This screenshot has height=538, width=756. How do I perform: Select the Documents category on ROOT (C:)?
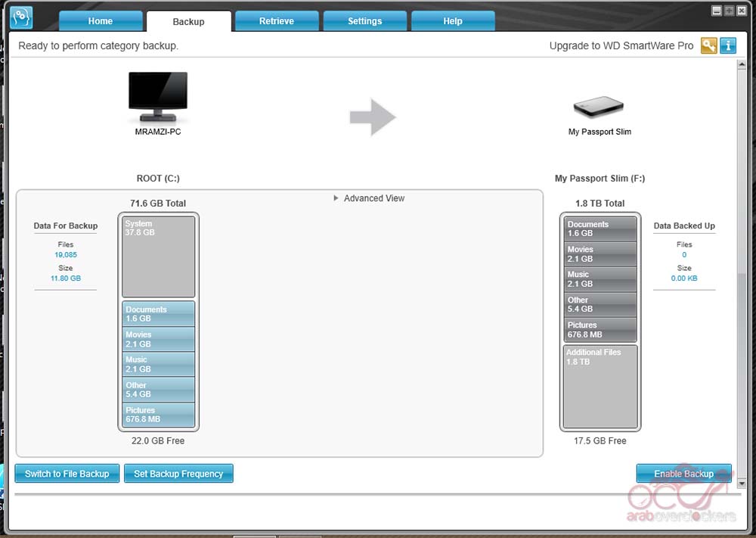pyautogui.click(x=158, y=314)
